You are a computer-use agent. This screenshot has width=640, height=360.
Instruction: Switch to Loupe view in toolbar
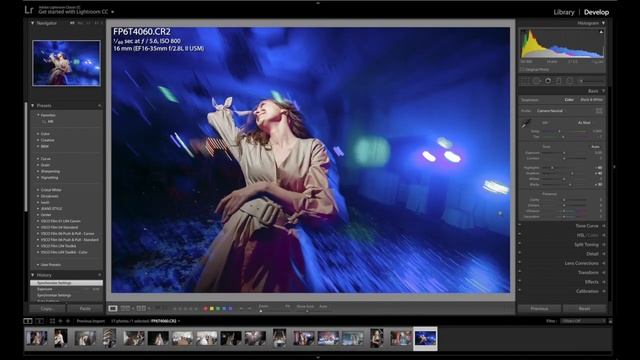113,309
